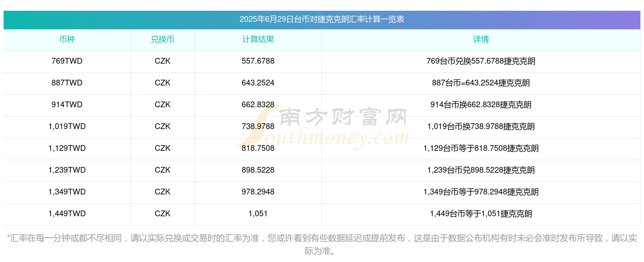Click detail '1,349台币等于978.2948捷克克朗'
This screenshot has height=262, width=644.
(481, 192)
